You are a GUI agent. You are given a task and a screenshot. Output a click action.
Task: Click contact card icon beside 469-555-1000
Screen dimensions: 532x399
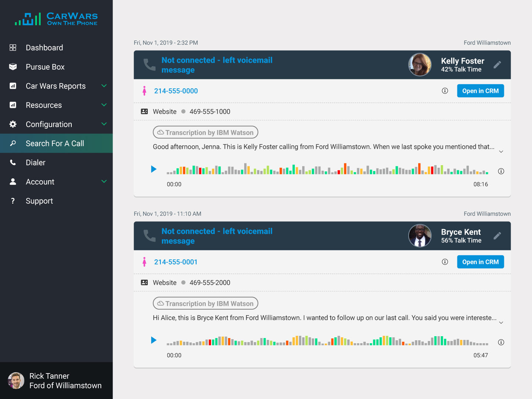click(x=144, y=112)
